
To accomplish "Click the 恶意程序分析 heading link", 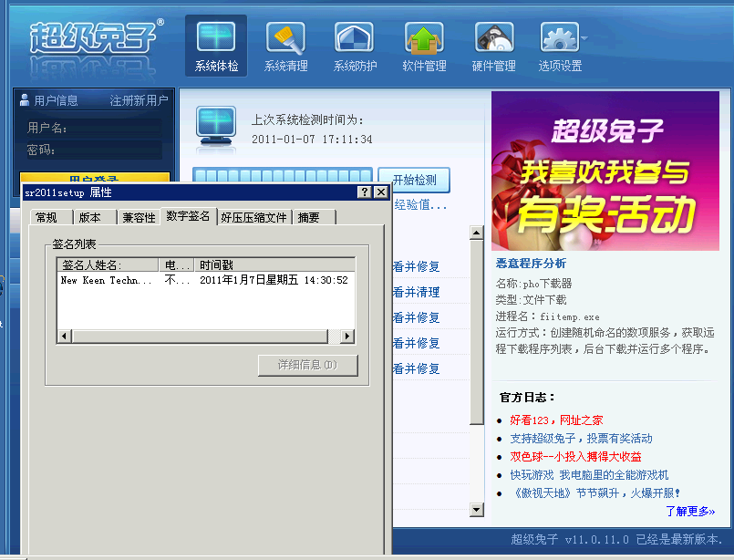I will (531, 264).
